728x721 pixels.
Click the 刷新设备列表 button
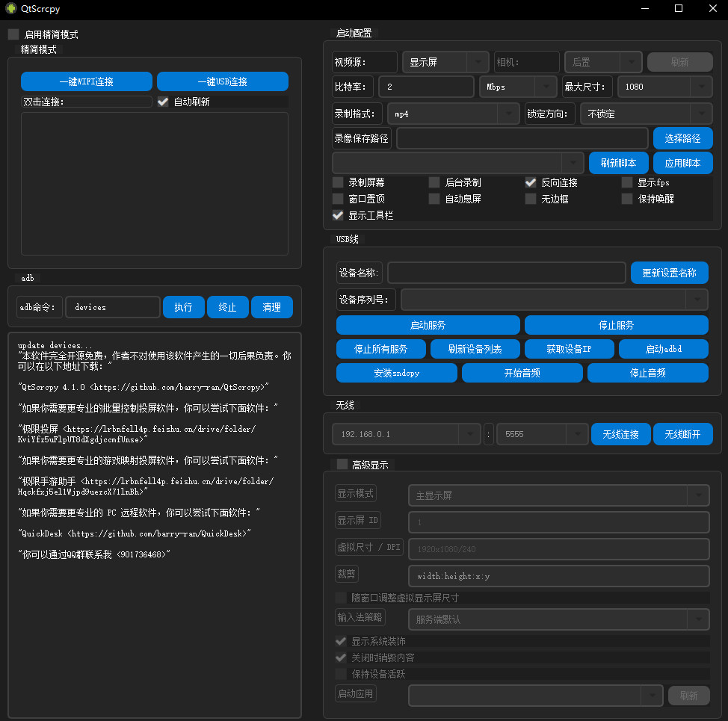tap(475, 349)
